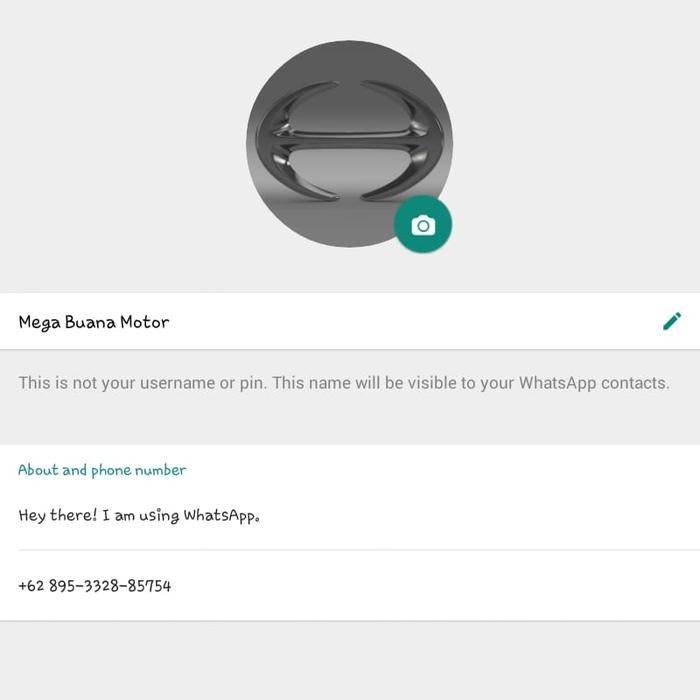Edit display name using the green pencil
This screenshot has height=700, width=700.
point(672,321)
